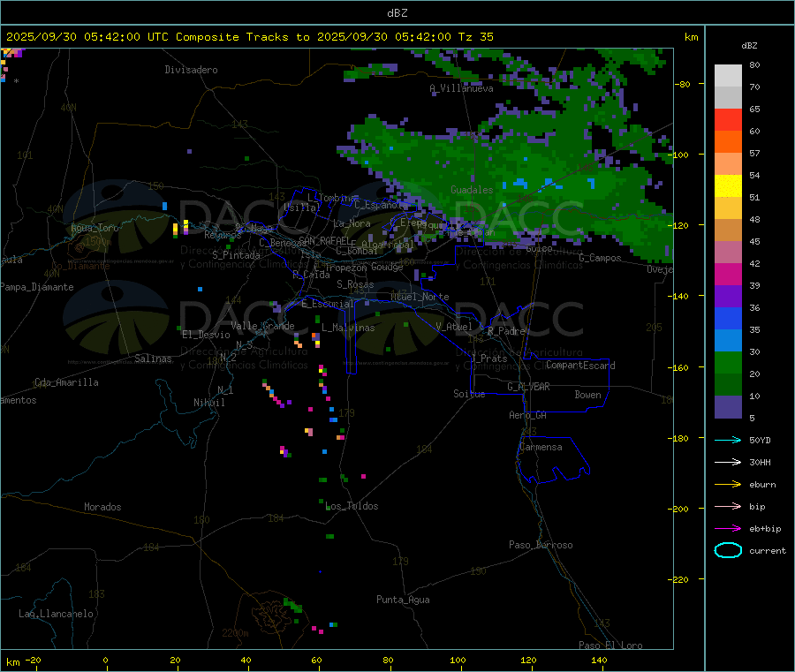Click the 'Lag.Llancanelo' map label
The image size is (795, 672).
[56, 614]
